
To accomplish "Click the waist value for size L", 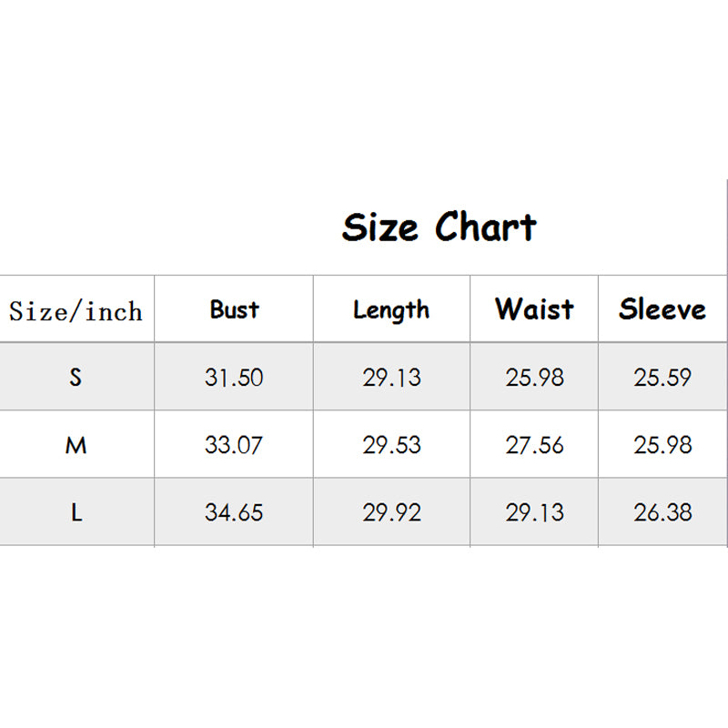I will pyautogui.click(x=534, y=512).
